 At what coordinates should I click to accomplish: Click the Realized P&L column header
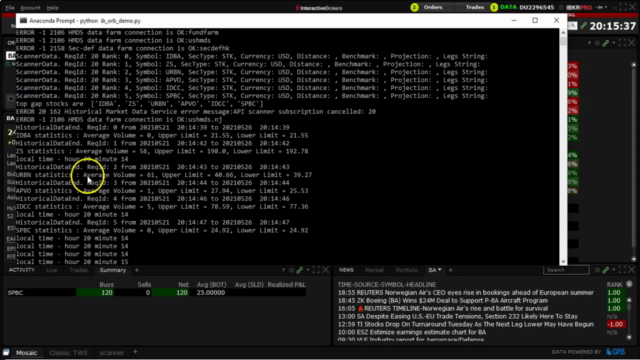click(287, 284)
